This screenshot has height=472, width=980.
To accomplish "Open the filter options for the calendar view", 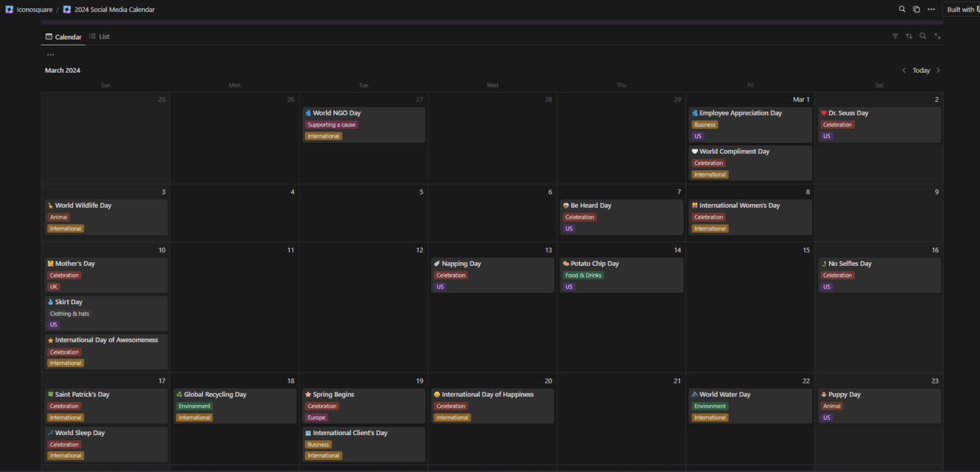I will [x=895, y=36].
